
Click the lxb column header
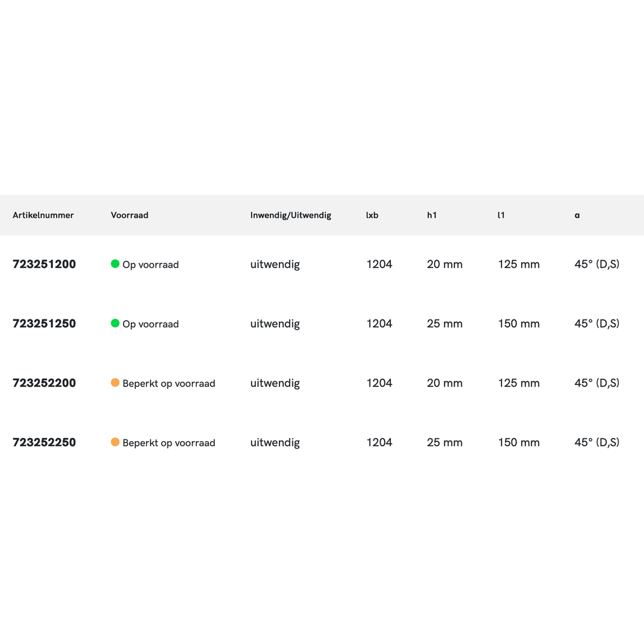pos(372,215)
